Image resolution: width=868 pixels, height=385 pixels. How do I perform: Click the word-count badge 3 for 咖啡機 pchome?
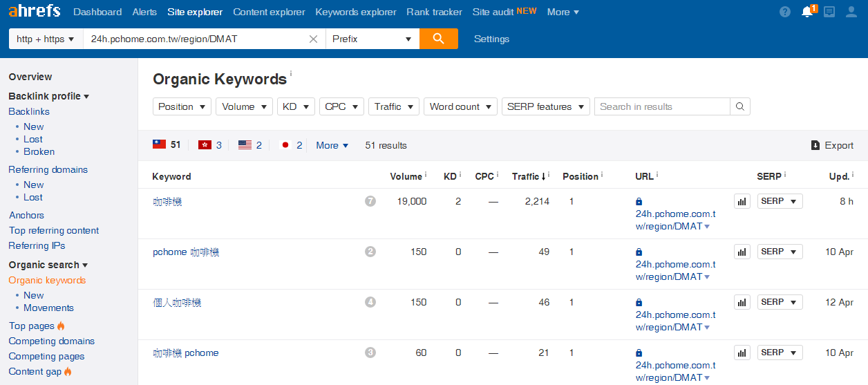(370, 353)
